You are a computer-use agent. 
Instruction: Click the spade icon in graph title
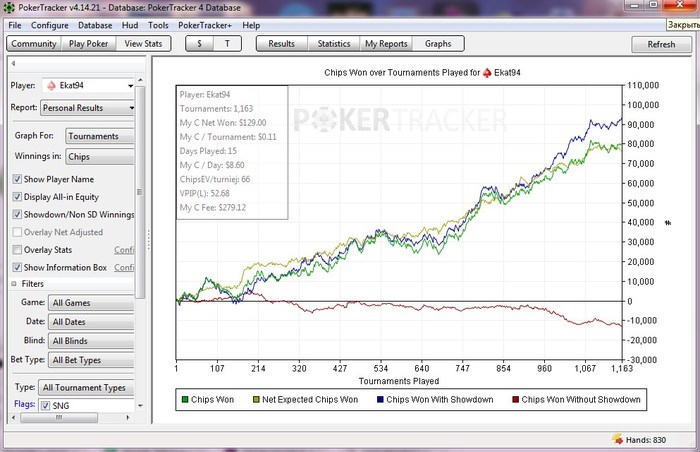click(x=487, y=73)
